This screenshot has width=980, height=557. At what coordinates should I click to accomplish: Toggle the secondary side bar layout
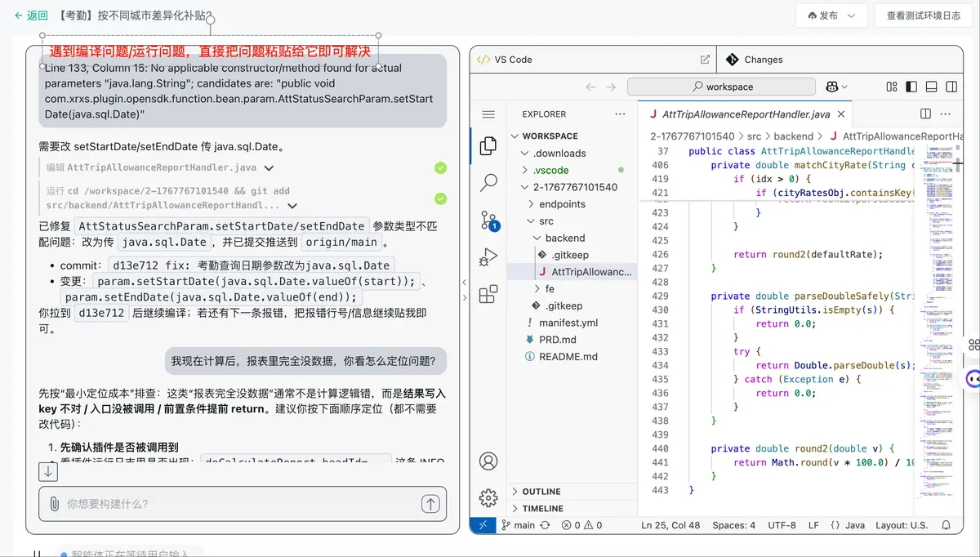pos(951,87)
